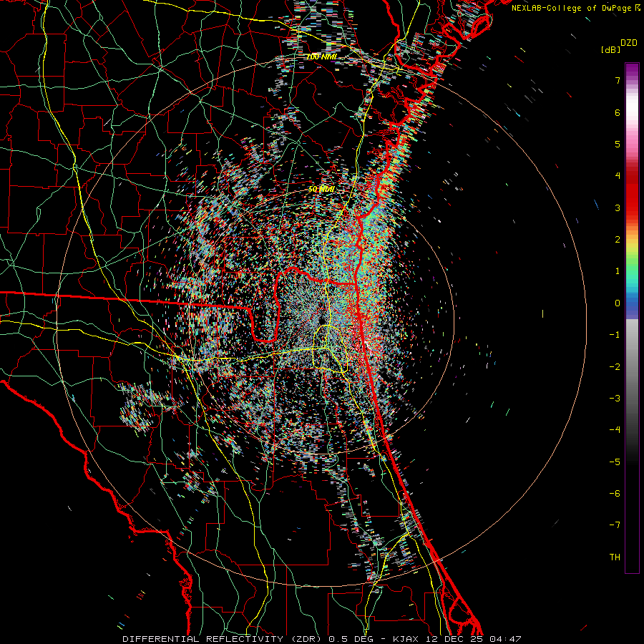
Task: Click the purple top of the color bar
Action: [632, 71]
